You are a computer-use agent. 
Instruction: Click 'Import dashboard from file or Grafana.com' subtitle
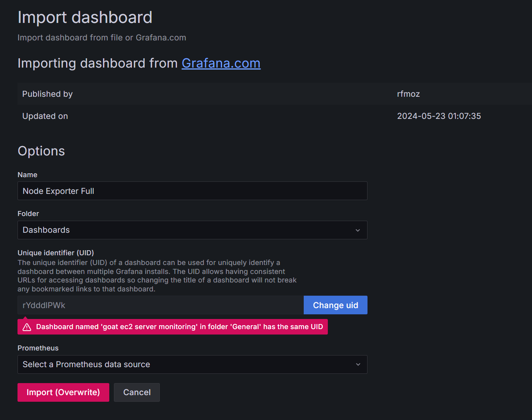point(102,38)
